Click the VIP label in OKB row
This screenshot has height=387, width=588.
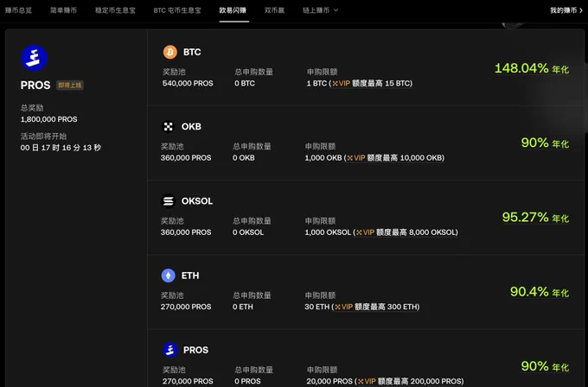pos(356,158)
